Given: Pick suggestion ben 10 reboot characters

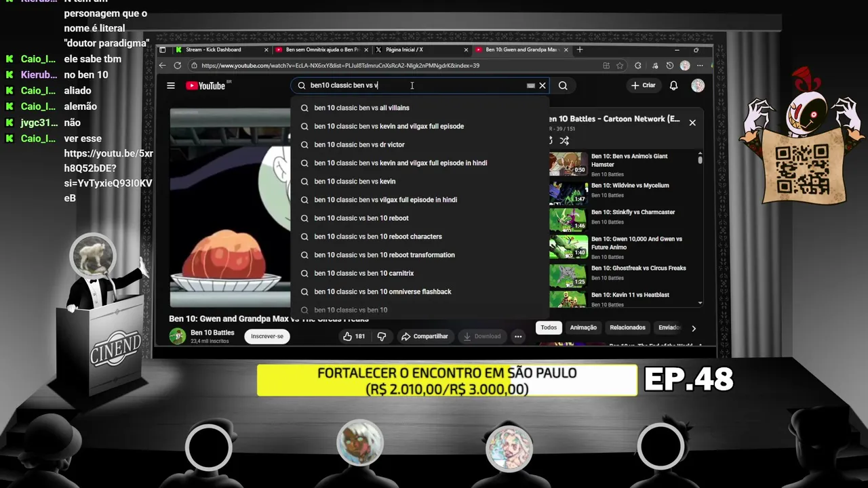Looking at the screenshot, I should (x=420, y=236).
